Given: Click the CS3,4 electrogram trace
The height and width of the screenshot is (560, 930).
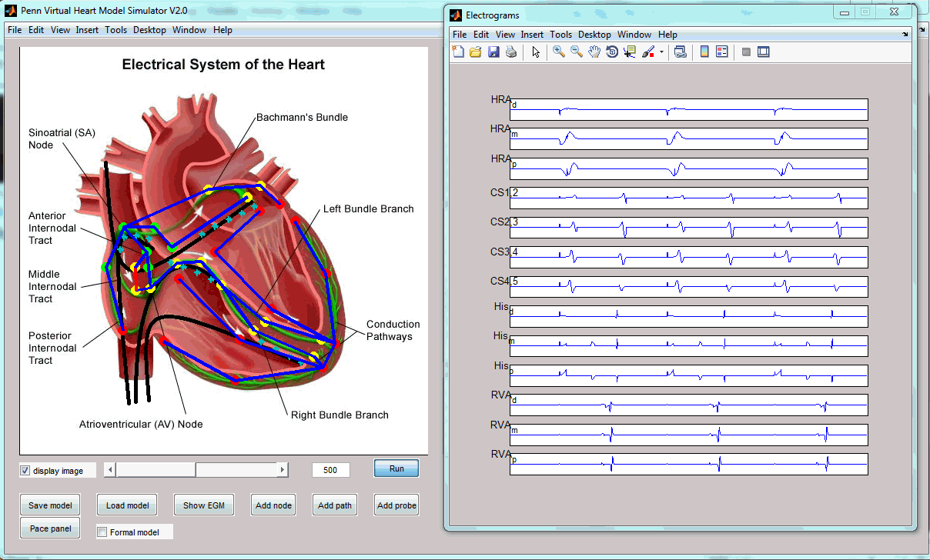Looking at the screenshot, I should (x=688, y=258).
